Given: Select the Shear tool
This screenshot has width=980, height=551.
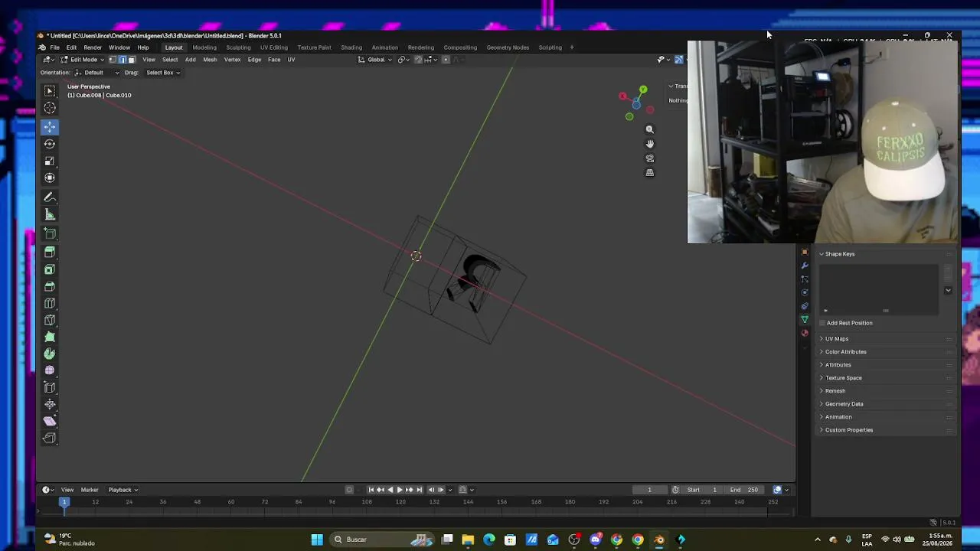Looking at the screenshot, I should pos(50,421).
